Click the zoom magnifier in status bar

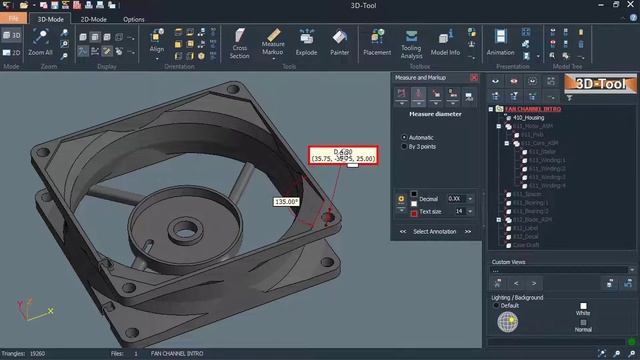point(617,353)
